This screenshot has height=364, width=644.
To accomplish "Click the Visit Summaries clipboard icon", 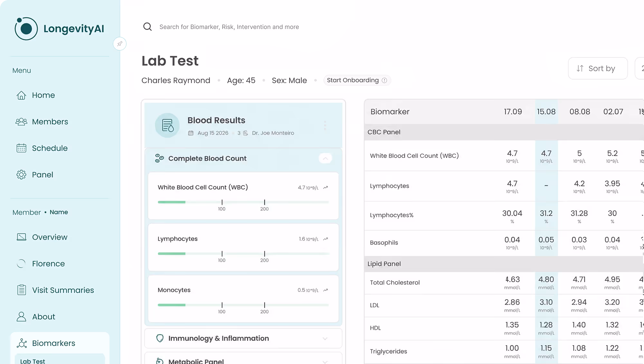I will click(22, 290).
